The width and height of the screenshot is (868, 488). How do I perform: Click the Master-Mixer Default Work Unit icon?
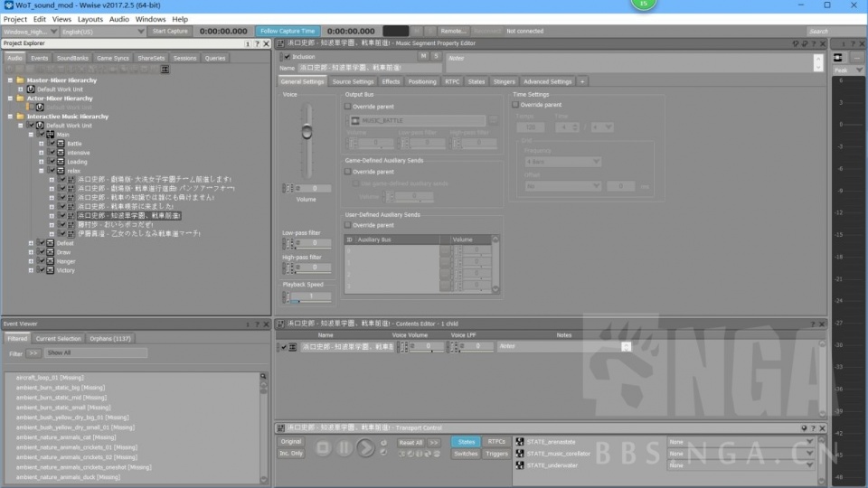(x=31, y=89)
